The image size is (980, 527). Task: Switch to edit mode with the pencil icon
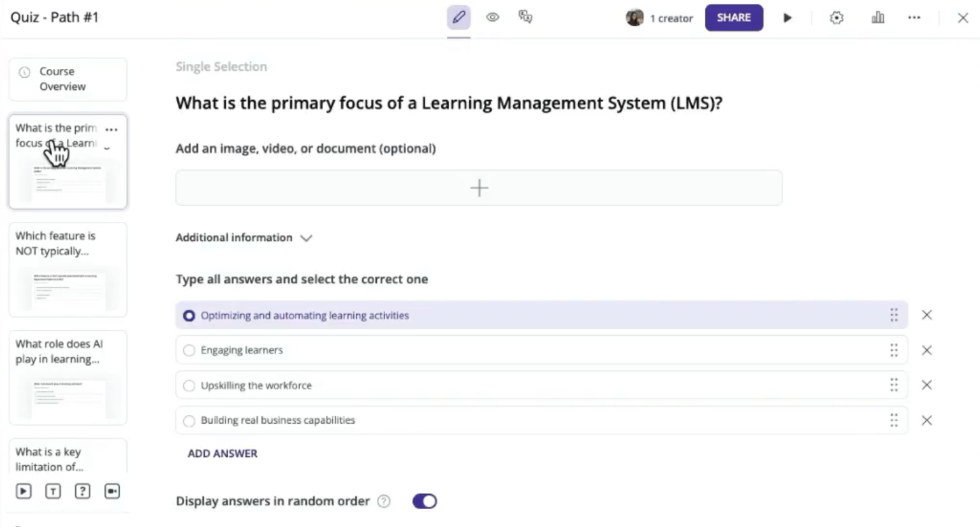point(459,17)
